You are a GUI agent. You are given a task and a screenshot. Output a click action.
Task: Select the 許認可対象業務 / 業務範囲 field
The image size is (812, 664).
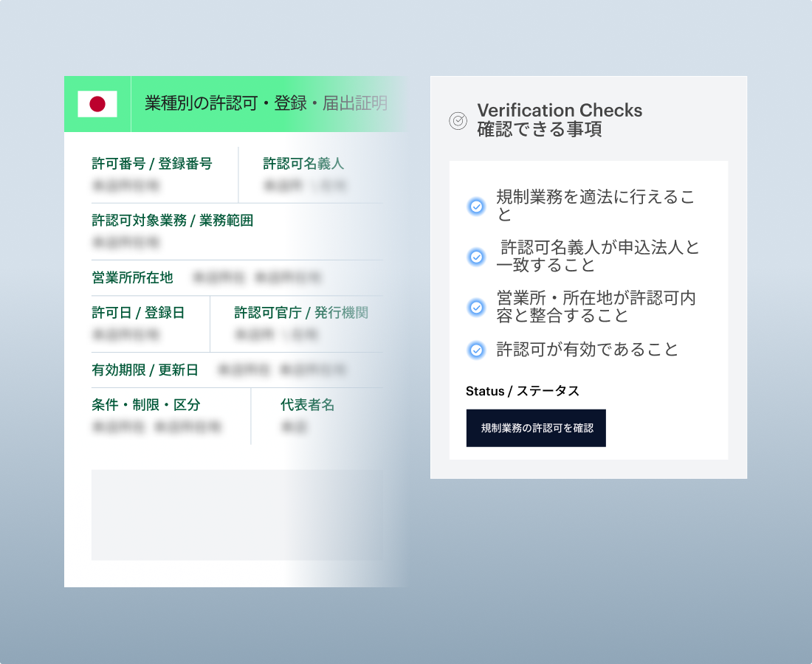click(173, 231)
